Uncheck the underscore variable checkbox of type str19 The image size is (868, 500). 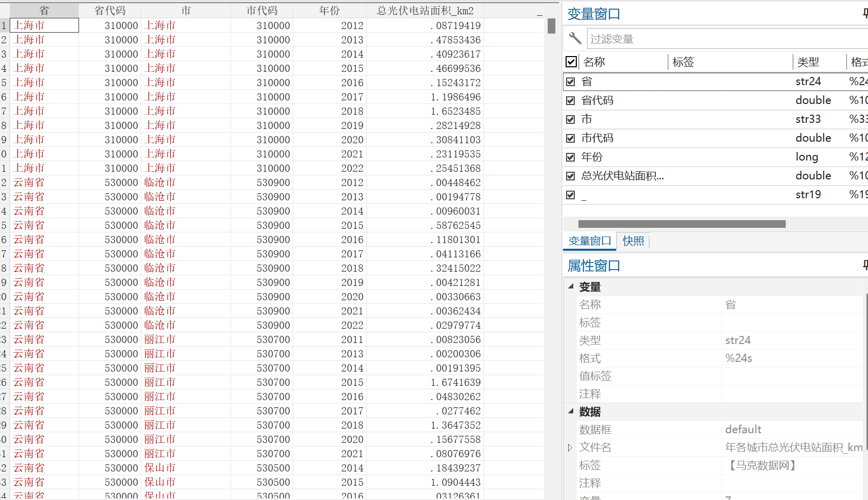click(x=571, y=195)
